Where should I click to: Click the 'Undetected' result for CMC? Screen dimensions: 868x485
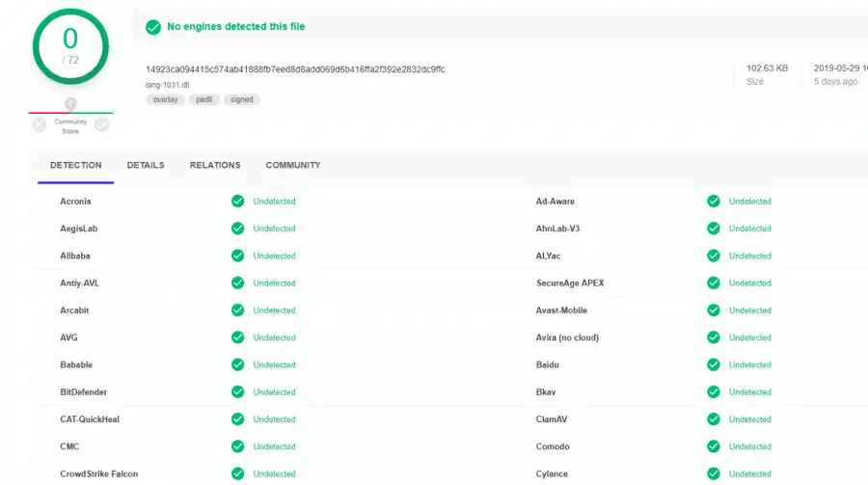pyautogui.click(x=274, y=446)
